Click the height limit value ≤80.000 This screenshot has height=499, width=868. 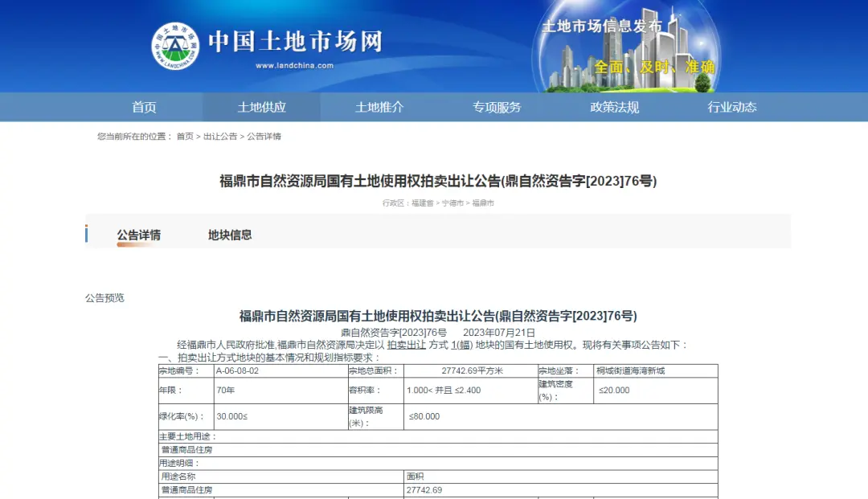coord(561,416)
